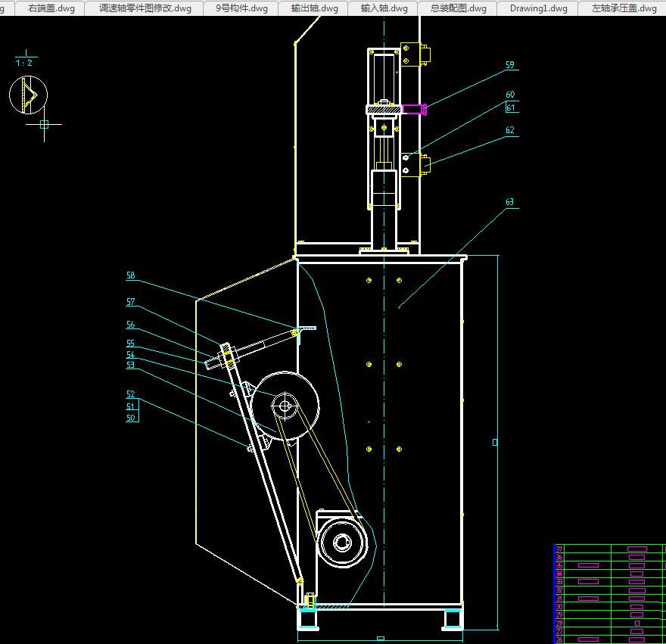
Task: Click the magenta bolt on the column
Action: point(414,109)
